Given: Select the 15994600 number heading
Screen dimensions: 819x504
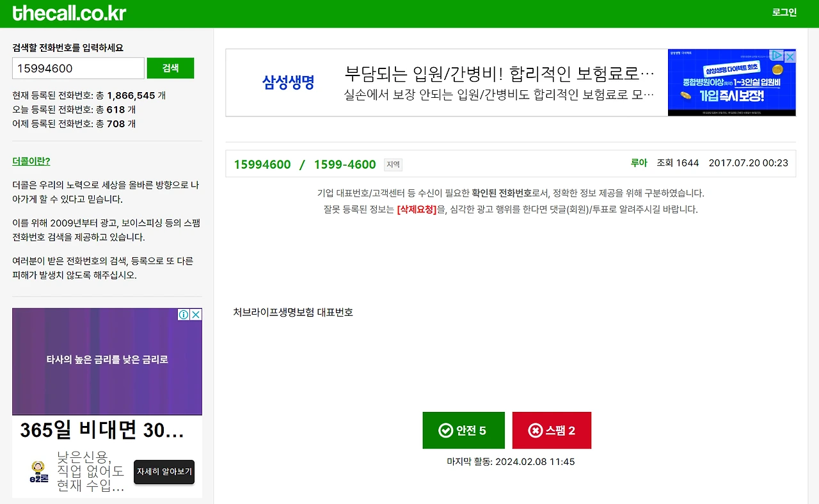Looking at the screenshot, I should (262, 164).
